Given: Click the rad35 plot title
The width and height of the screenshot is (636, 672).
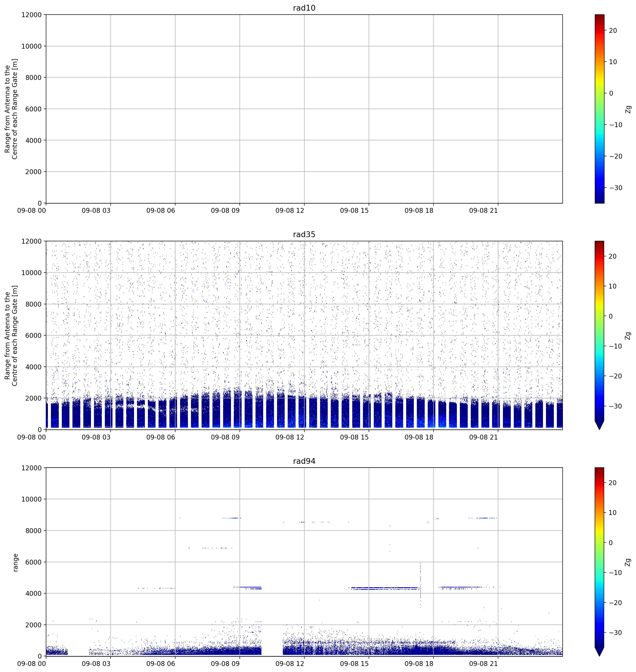Looking at the screenshot, I should tap(304, 234).
